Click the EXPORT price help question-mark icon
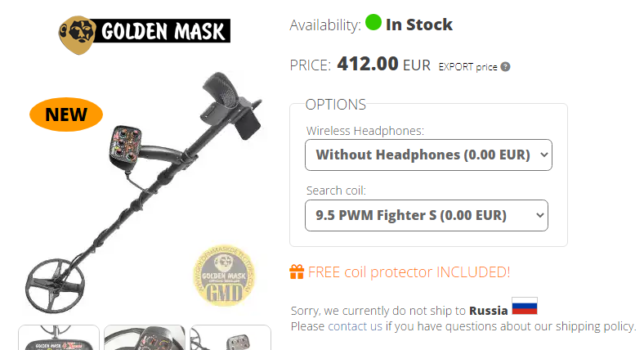 click(x=506, y=66)
